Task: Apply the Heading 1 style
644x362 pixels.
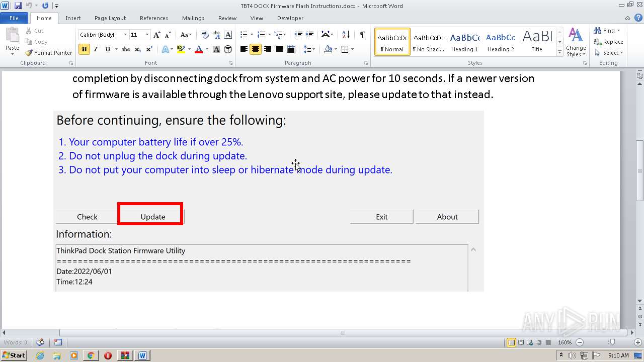Action: 464,42
